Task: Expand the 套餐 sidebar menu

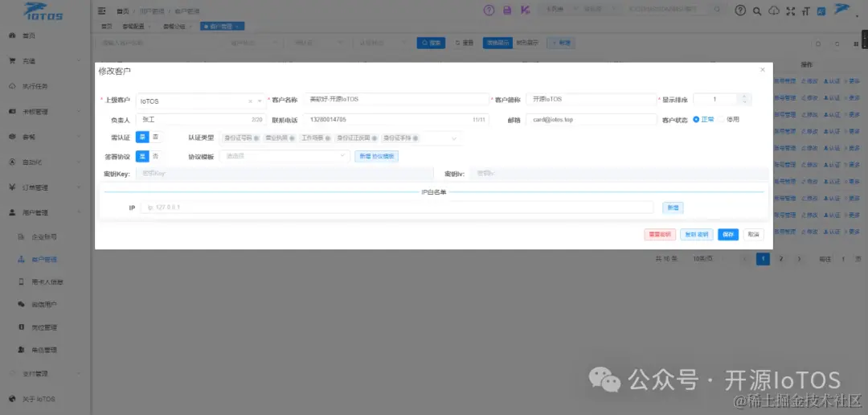Action: (x=45, y=136)
